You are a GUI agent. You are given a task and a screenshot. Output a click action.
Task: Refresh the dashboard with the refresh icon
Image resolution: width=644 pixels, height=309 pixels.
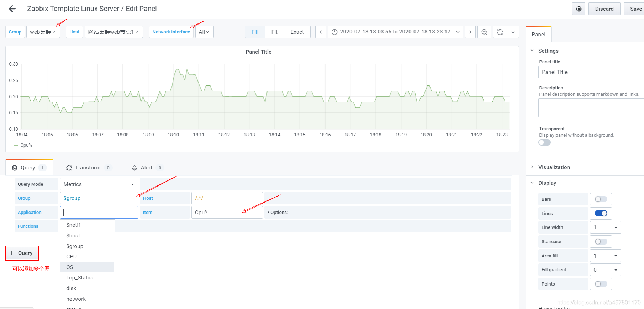tap(500, 32)
